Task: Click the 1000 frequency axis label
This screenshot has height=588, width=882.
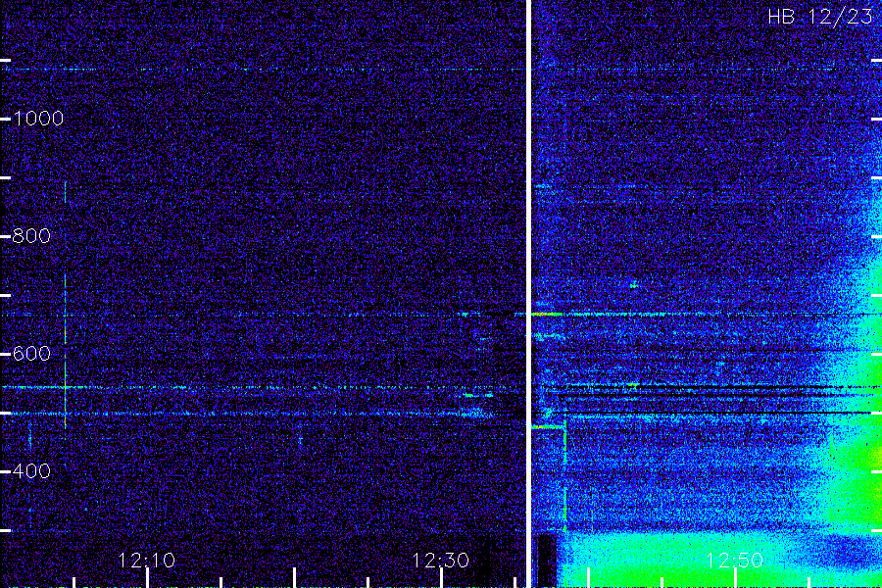Action: click(37, 119)
